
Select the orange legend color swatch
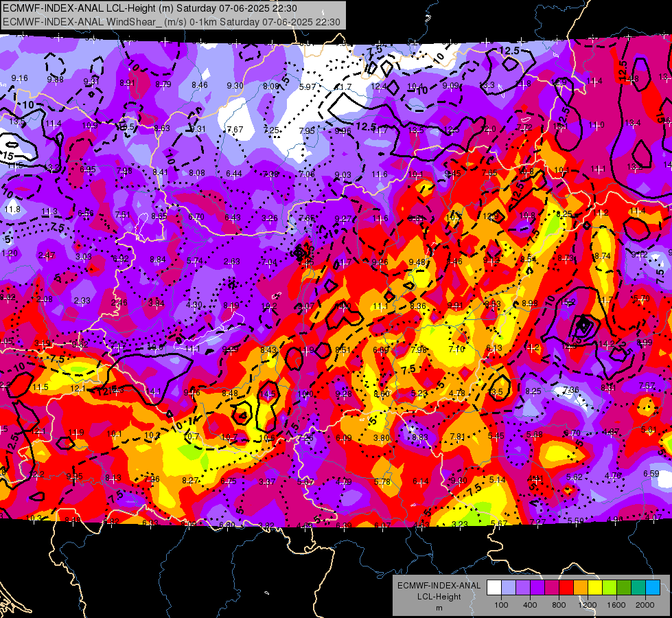581,588
